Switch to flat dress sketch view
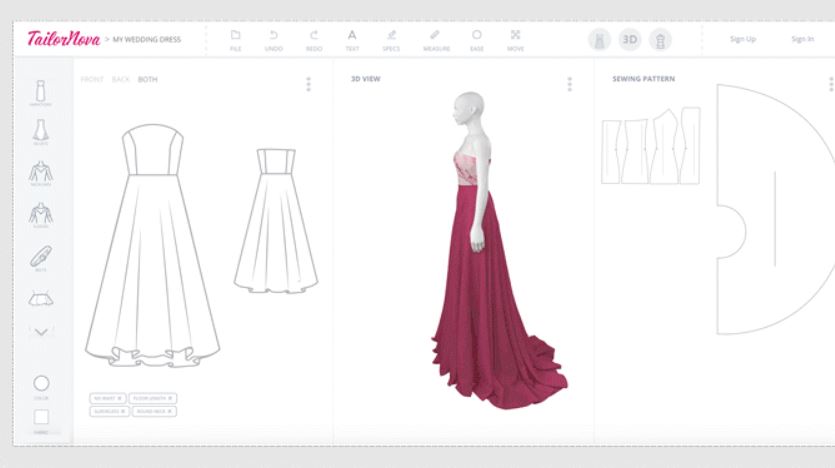The height and width of the screenshot is (468, 835). pos(599,40)
